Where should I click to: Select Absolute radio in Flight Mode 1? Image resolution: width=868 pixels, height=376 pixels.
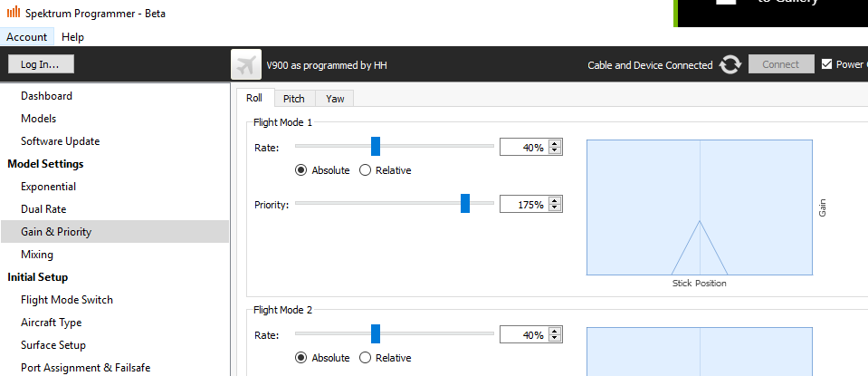300,170
